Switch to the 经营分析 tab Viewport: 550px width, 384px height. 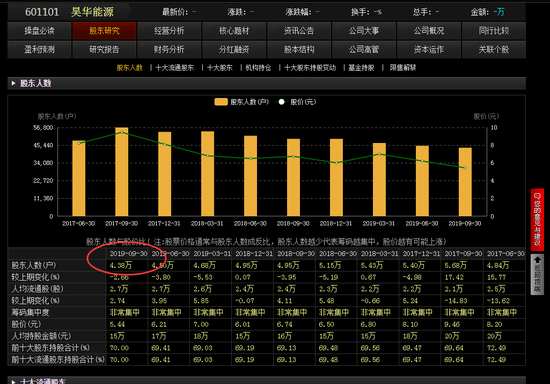coord(169,31)
